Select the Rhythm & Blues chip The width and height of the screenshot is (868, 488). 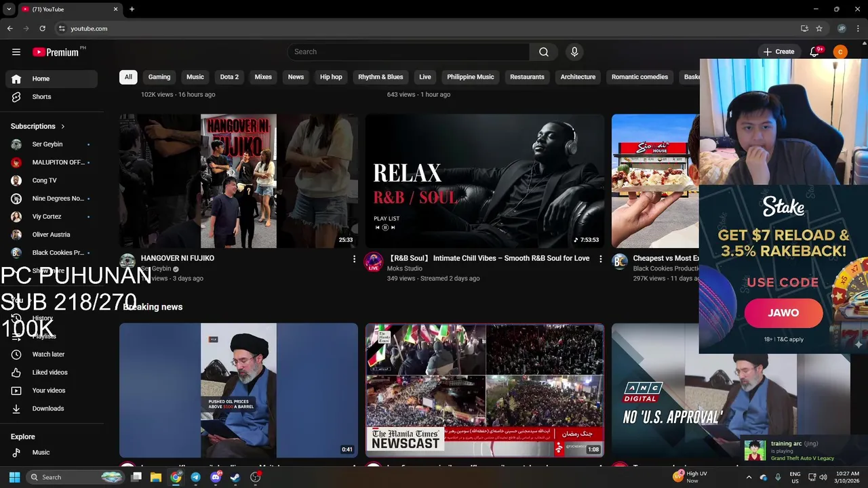[x=380, y=77]
